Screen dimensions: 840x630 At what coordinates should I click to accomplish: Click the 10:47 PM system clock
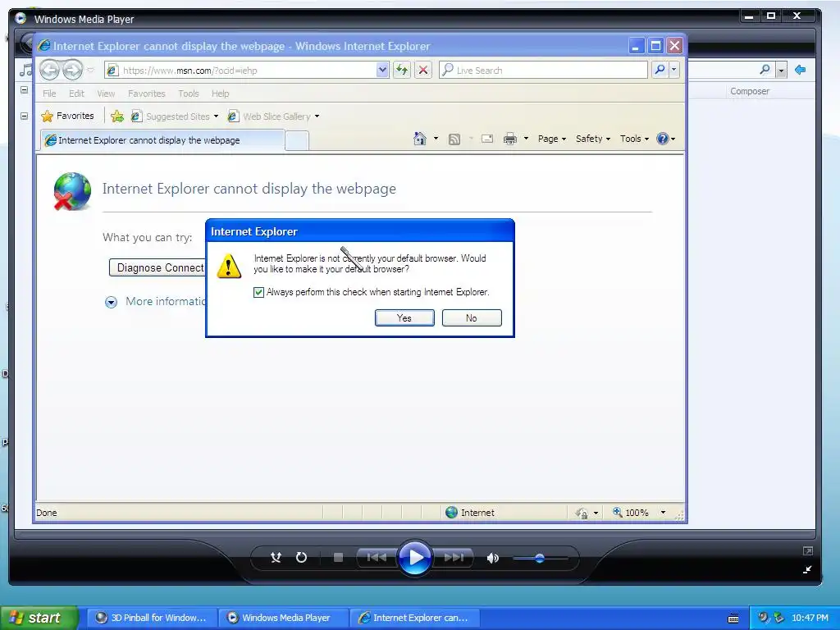(x=810, y=618)
